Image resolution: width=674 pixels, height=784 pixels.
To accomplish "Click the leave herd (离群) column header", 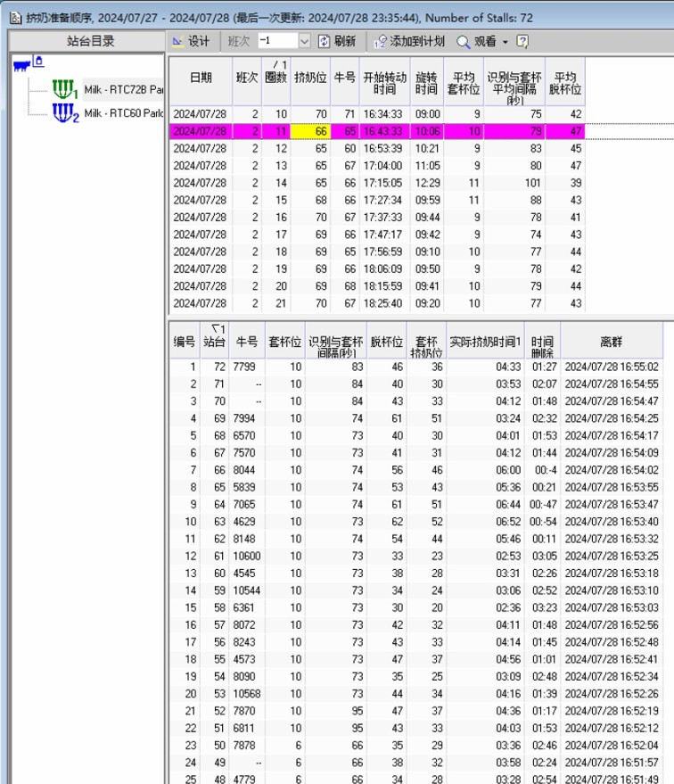I will (611, 341).
